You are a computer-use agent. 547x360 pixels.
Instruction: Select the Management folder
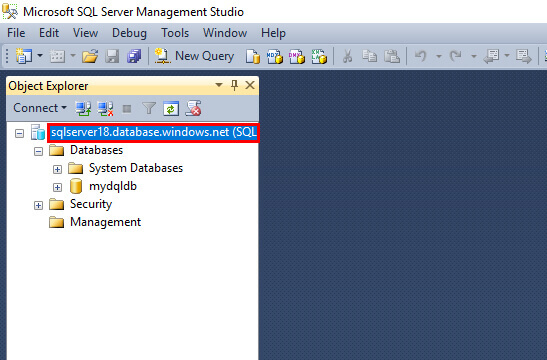pos(105,222)
